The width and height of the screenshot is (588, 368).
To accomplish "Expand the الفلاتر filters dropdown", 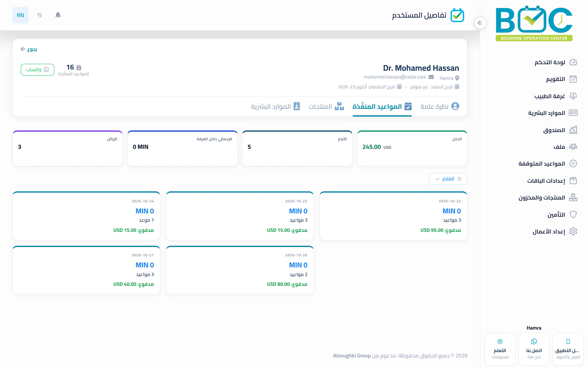I will click(448, 179).
